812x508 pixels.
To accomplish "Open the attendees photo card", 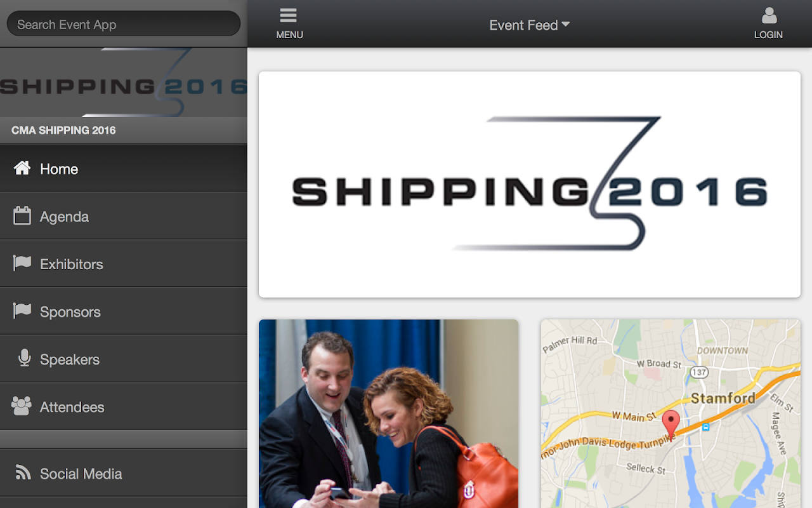I will (388, 413).
